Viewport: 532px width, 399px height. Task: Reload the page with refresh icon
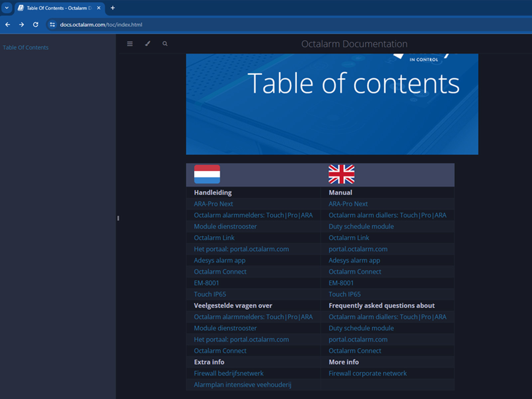pyautogui.click(x=36, y=25)
